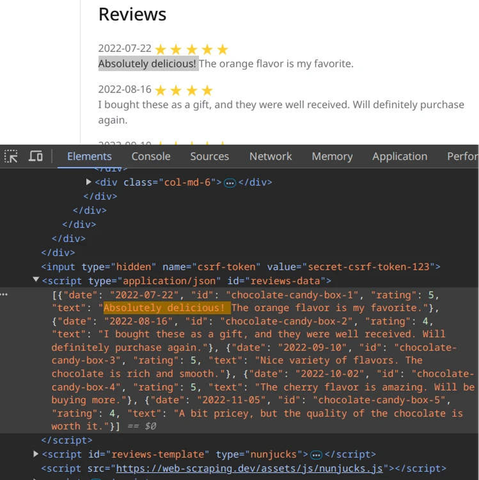Switch to the Application tab
The image size is (479, 480).
click(400, 156)
